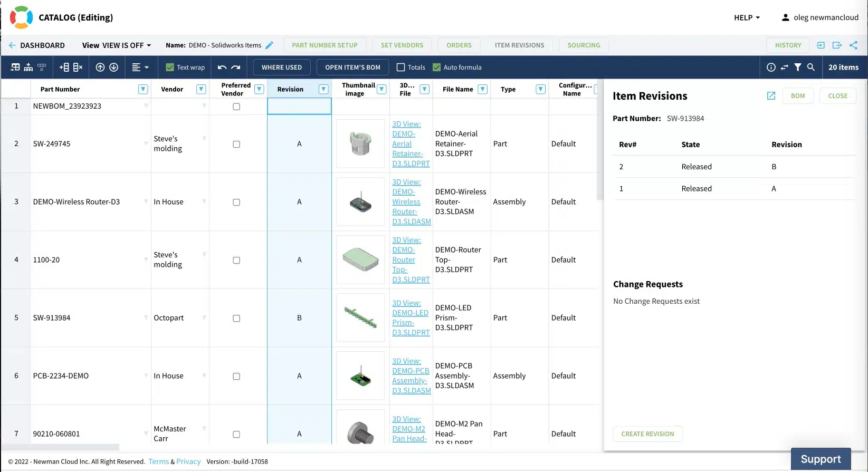The height and width of the screenshot is (472, 868).
Task: Open the Part Number column filter dropdown
Action: pos(143,89)
